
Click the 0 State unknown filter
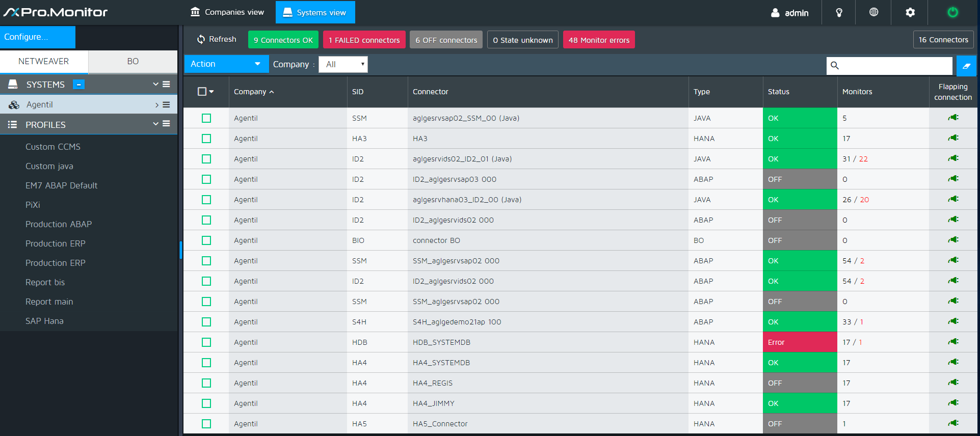pyautogui.click(x=523, y=40)
